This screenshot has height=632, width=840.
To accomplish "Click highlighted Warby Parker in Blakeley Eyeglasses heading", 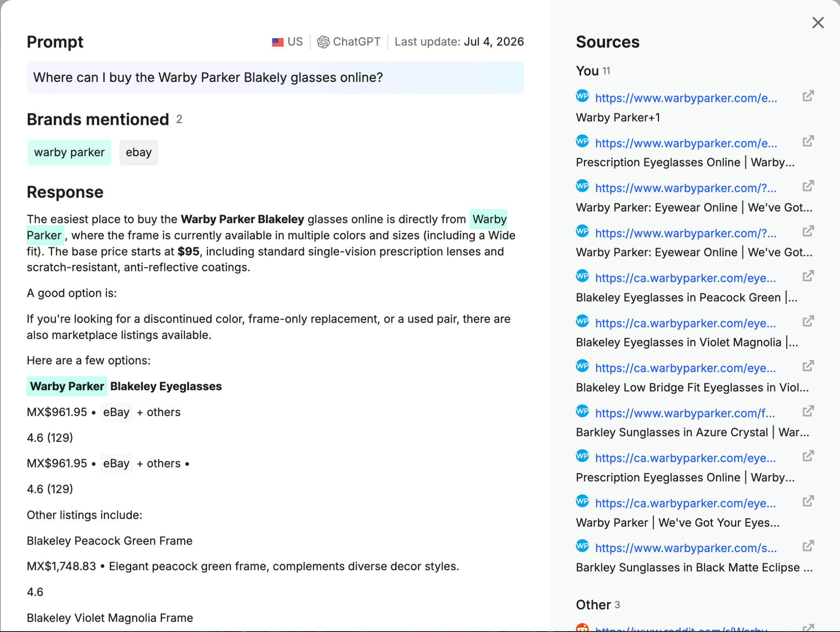I will coord(67,386).
